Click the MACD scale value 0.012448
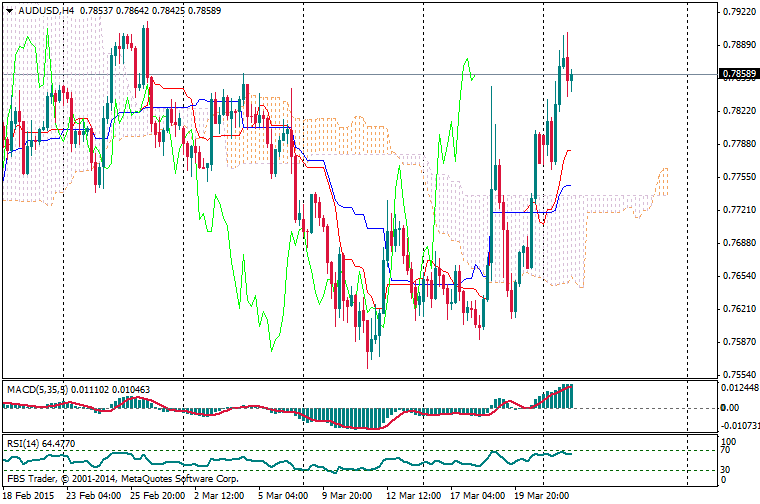 (740, 387)
